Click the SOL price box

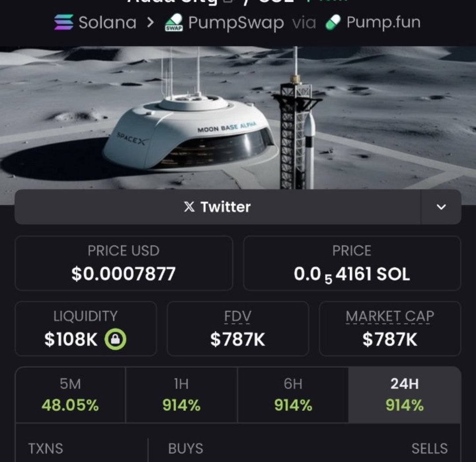click(x=352, y=263)
